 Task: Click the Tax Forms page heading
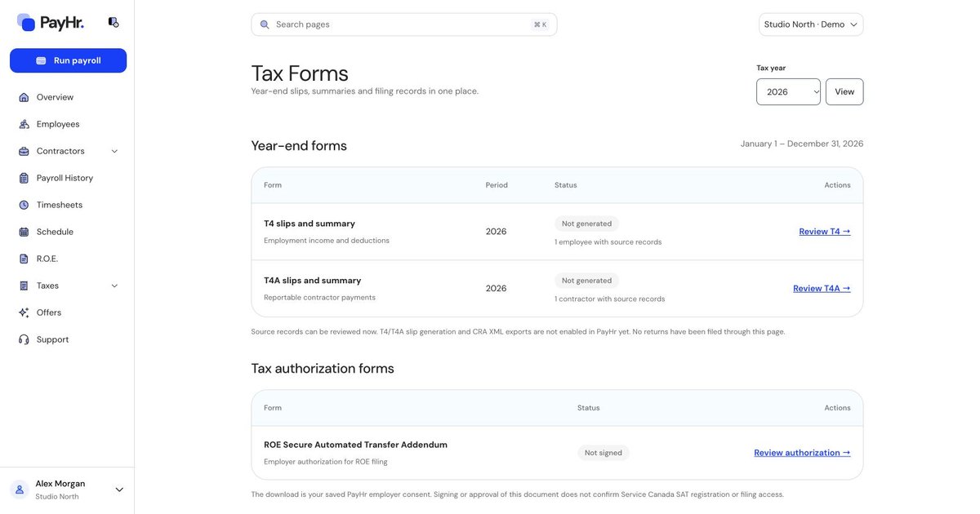tap(300, 73)
